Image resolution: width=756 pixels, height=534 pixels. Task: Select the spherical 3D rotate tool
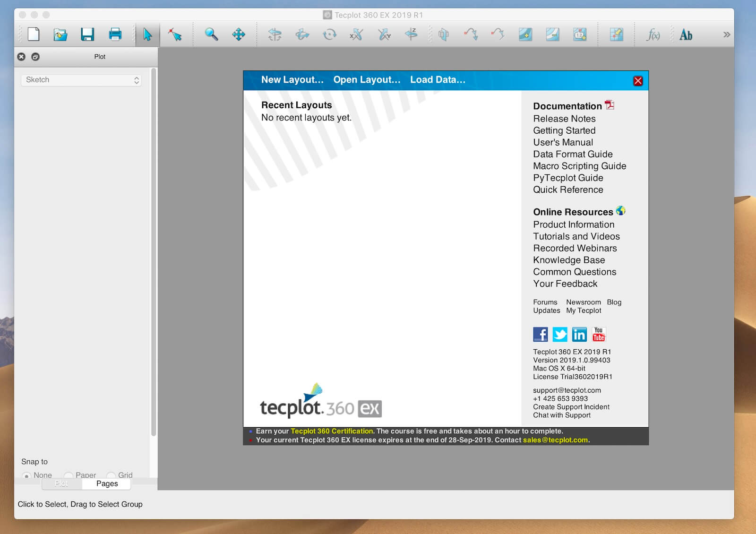pos(275,34)
